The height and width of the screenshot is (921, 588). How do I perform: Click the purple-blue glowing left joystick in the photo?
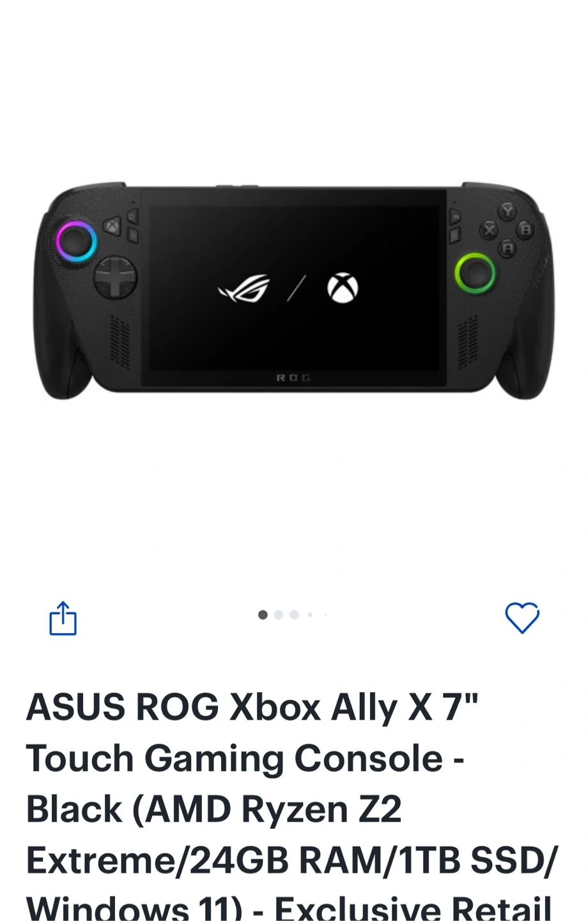pos(76,241)
